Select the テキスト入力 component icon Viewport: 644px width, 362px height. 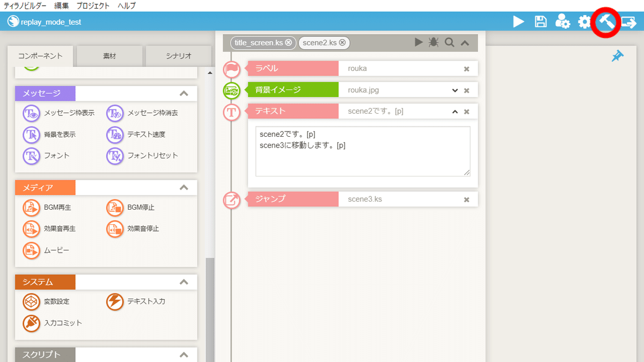tap(115, 302)
